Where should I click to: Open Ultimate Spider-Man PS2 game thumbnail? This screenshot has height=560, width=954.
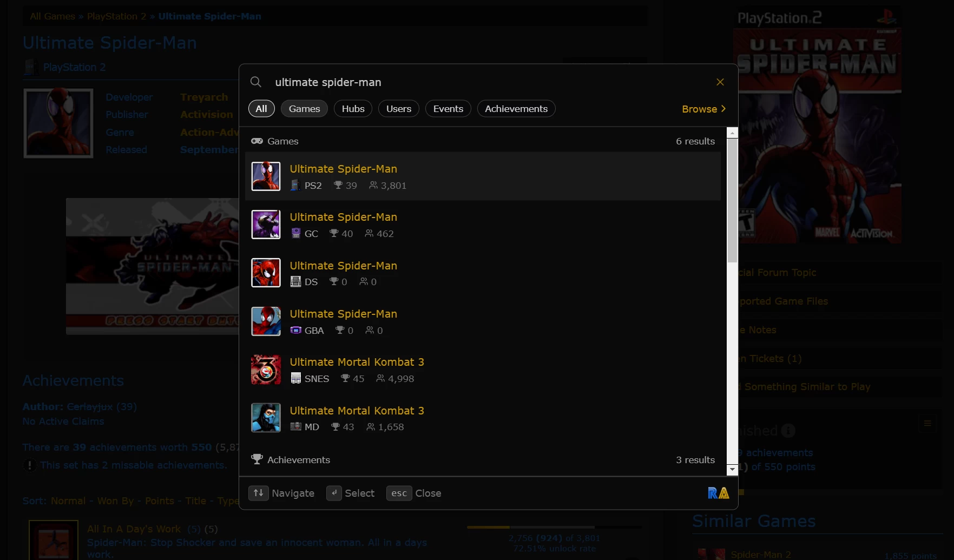[x=266, y=176]
